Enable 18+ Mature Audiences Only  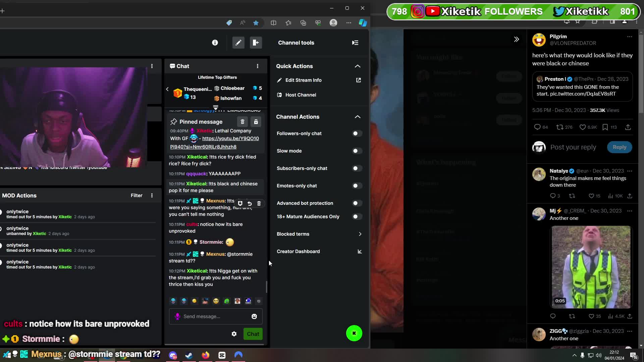[x=356, y=217]
